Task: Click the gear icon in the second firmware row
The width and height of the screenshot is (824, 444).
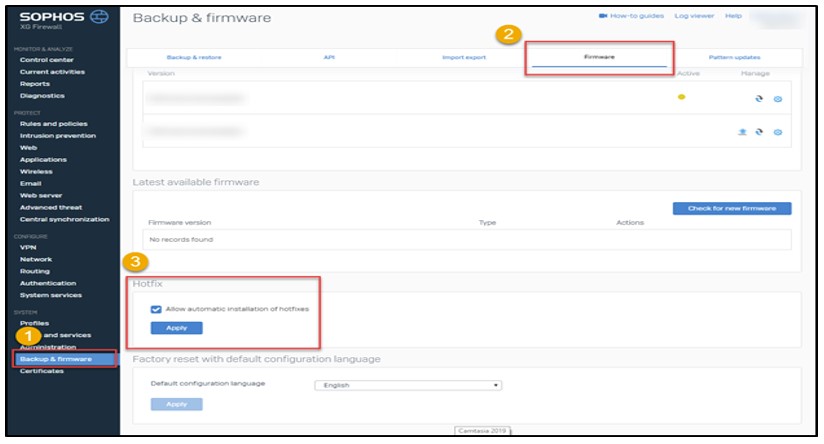Action: click(x=778, y=132)
